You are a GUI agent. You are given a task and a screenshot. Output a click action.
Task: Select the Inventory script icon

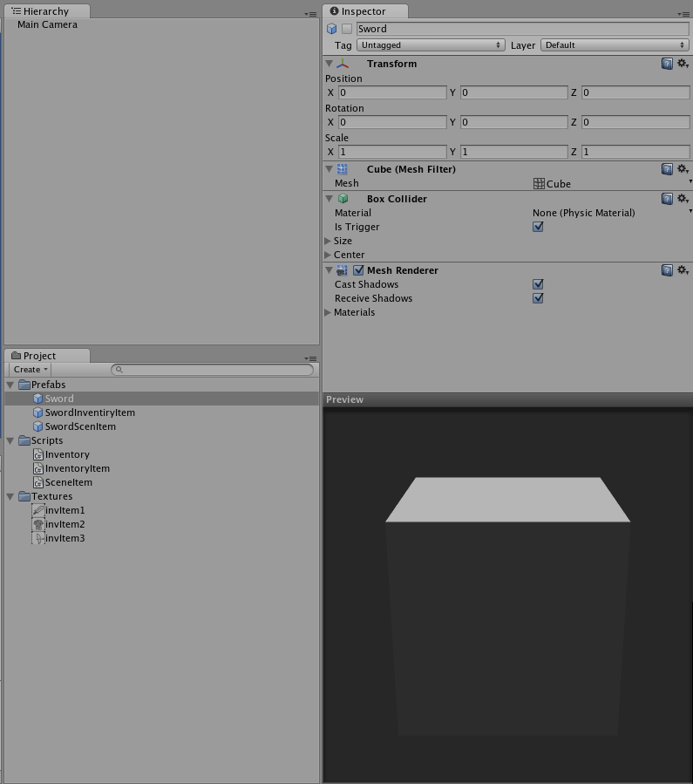[37, 454]
